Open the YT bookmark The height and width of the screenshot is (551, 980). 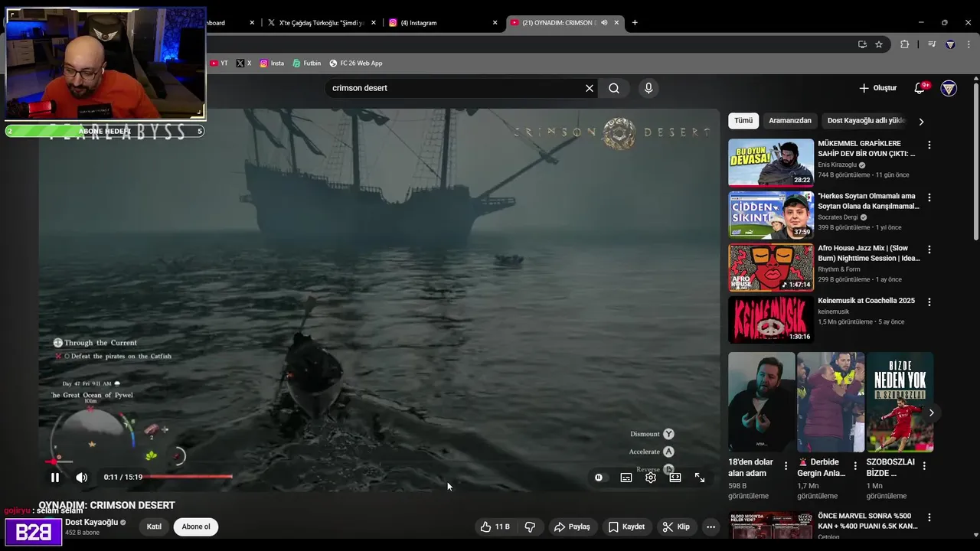pyautogui.click(x=219, y=64)
